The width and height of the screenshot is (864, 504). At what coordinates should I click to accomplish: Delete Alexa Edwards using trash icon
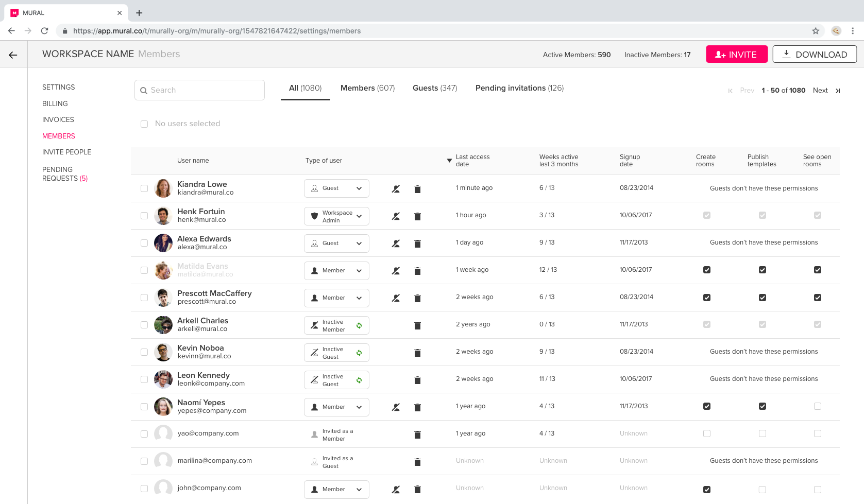tap(417, 244)
